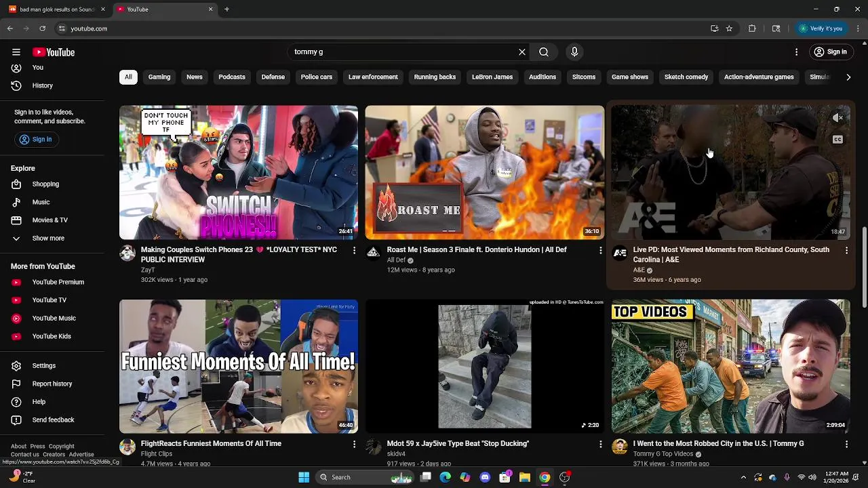Viewport: 868px width, 488px height.
Task: Toggle closed captions on Live PD preview
Action: (x=837, y=140)
